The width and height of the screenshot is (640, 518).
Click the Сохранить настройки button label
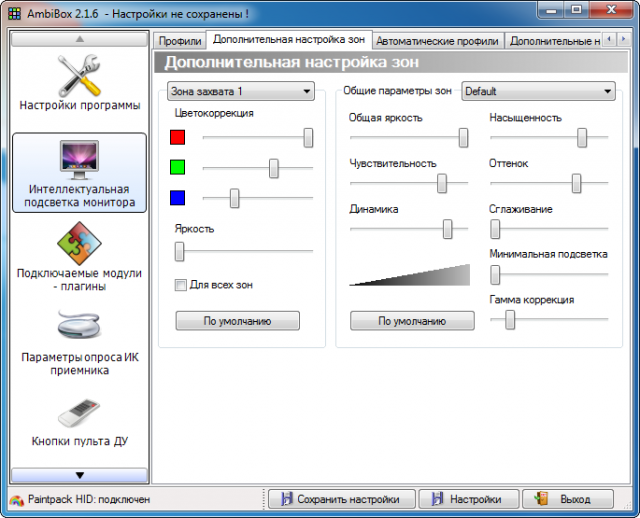(348, 499)
